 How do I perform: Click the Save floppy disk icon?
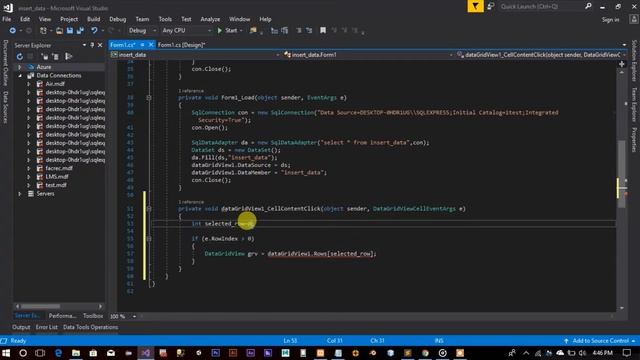[x=70, y=31]
